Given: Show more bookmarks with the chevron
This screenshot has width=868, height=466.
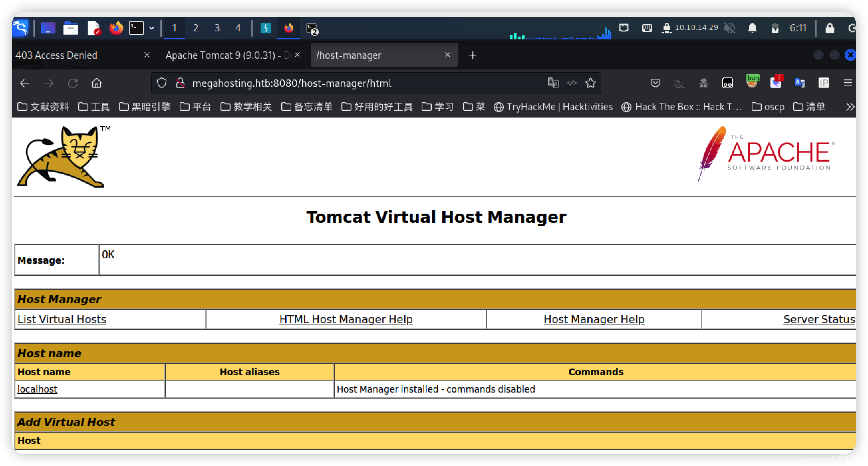Looking at the screenshot, I should [850, 107].
